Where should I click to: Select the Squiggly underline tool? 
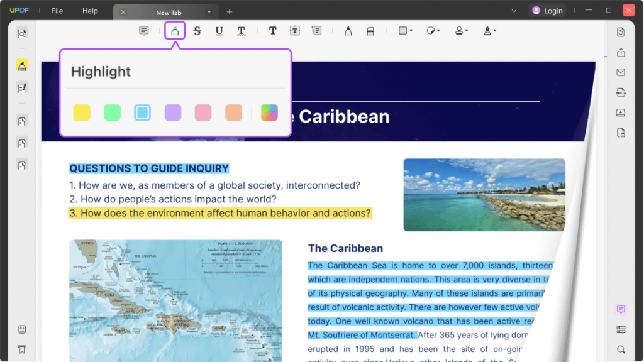241,30
